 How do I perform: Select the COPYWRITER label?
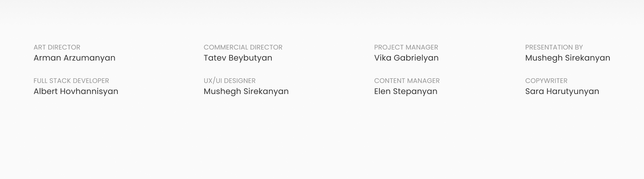[546, 81]
